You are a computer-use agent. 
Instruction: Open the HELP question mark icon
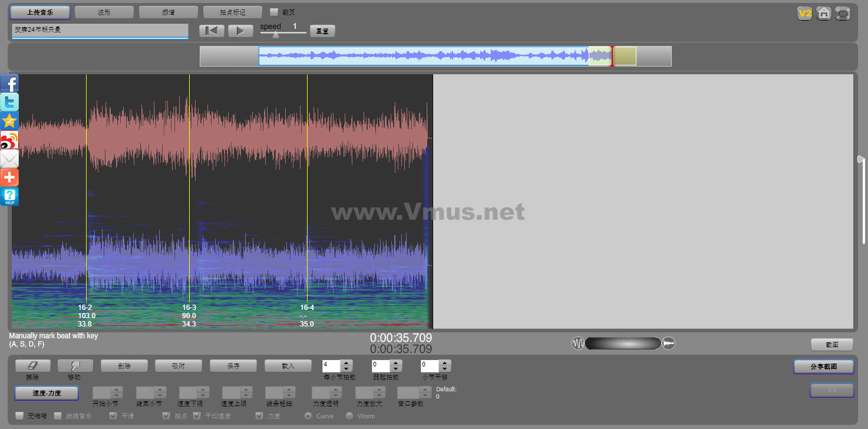click(9, 196)
